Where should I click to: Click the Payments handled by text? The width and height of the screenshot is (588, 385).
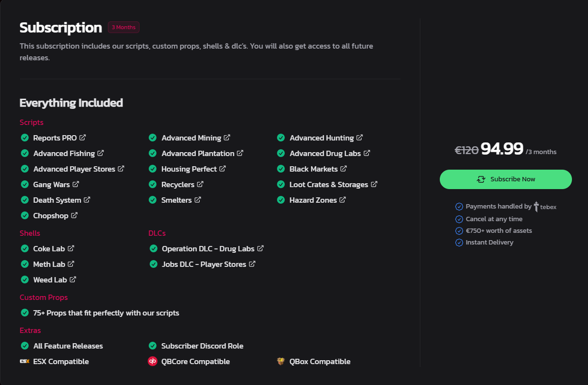499,207
